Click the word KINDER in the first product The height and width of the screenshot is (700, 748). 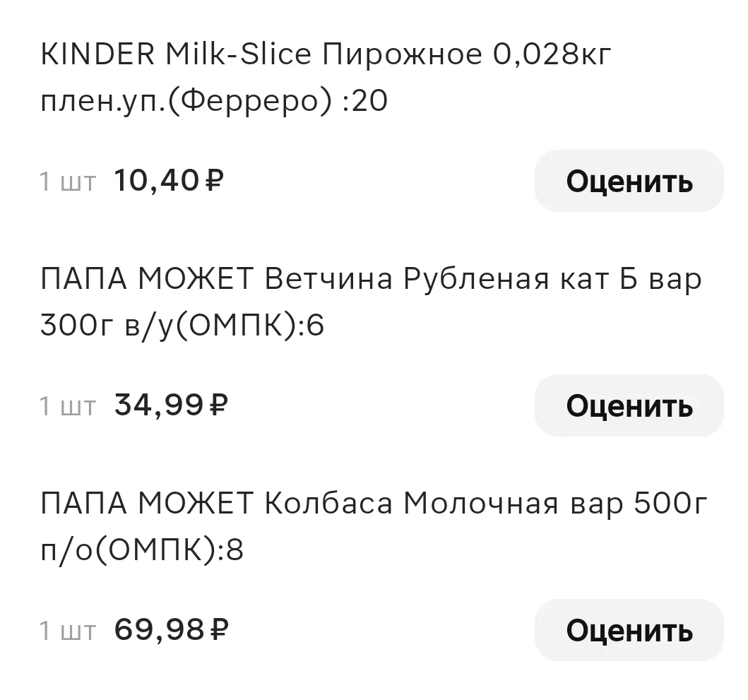click(97, 54)
